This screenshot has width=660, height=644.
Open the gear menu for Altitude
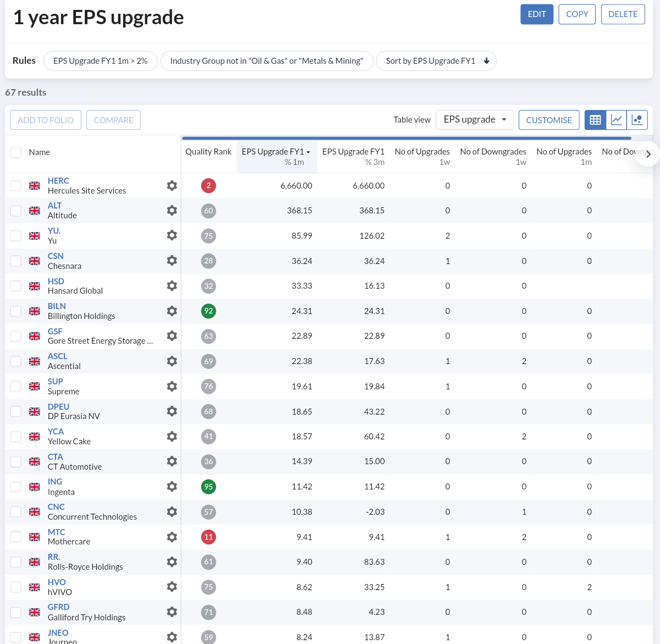coord(172,211)
